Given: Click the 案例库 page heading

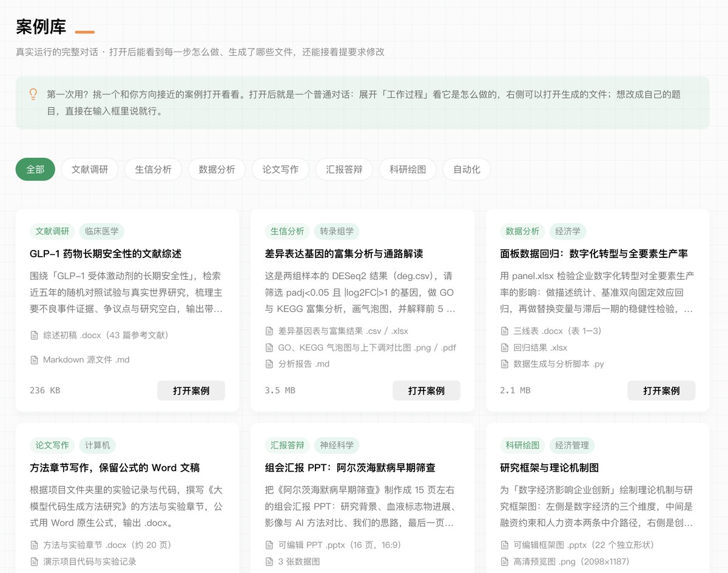Looking at the screenshot, I should pyautogui.click(x=41, y=27).
